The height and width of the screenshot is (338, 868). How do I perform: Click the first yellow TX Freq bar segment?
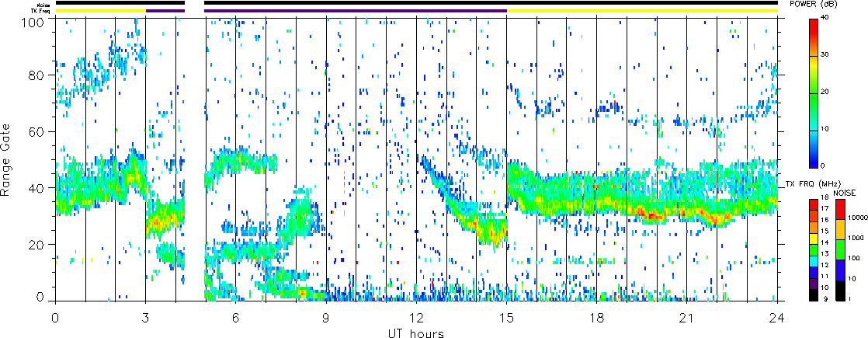(101, 11)
